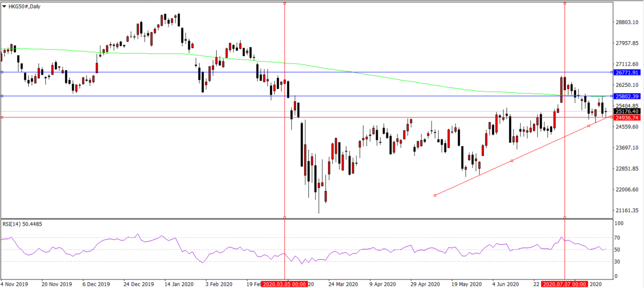Click the current price label 25176.40

627,111
